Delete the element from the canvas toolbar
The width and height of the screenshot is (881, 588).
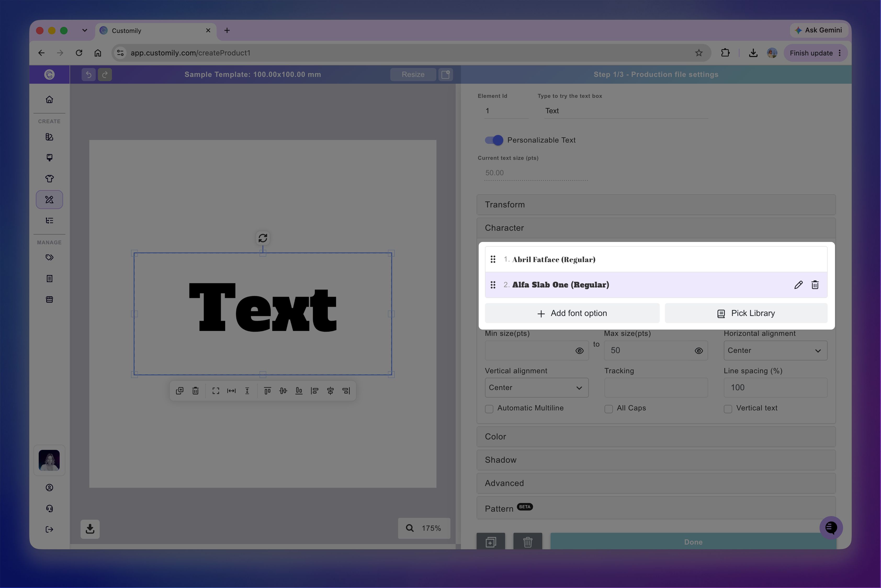pyautogui.click(x=195, y=391)
